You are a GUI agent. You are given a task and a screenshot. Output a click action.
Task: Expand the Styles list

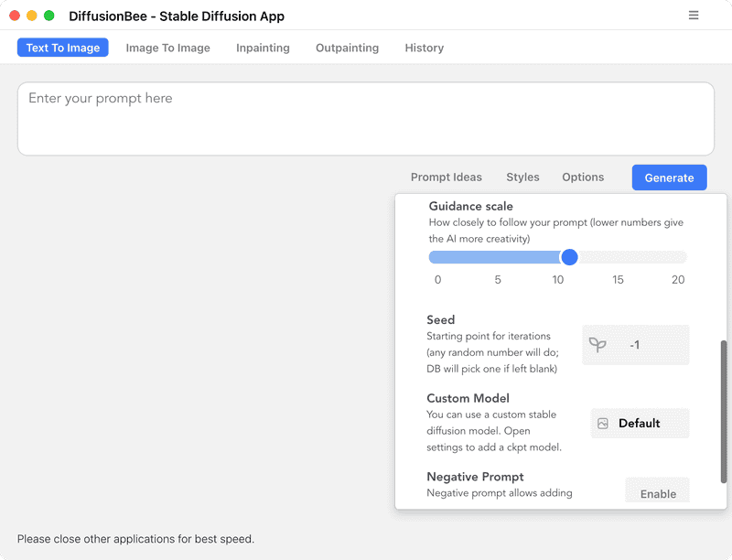(522, 177)
